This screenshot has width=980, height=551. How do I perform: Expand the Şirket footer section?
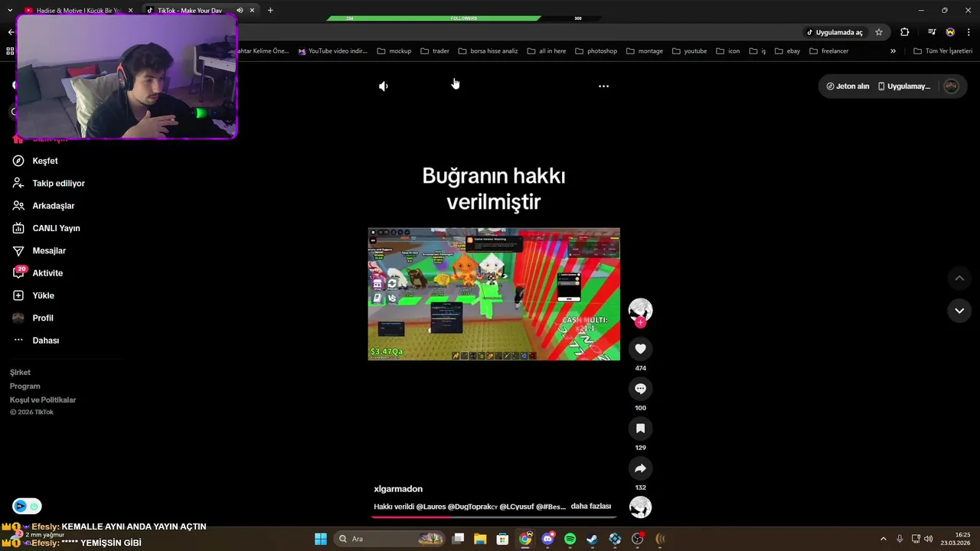tap(20, 373)
